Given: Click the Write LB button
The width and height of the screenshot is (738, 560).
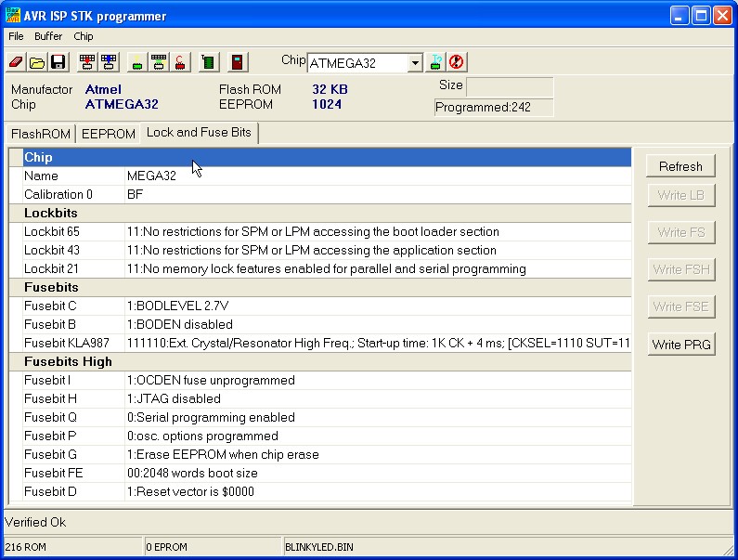Looking at the screenshot, I should pos(681,195).
